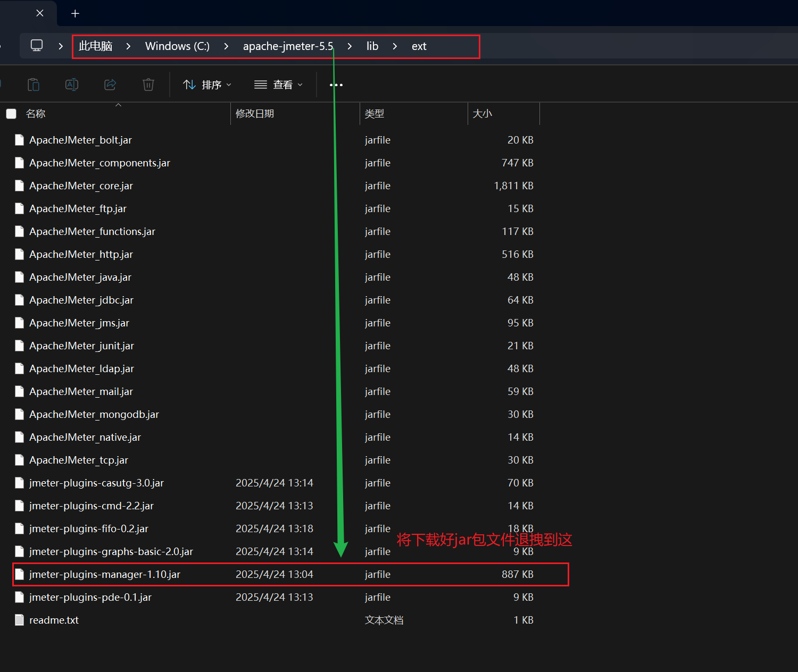Screen dimensions: 798x672
Task: Select ApacheJMeter_jms.jar file name
Action: click(x=79, y=323)
